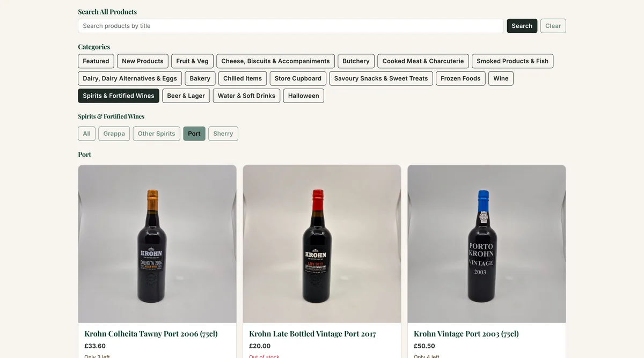Click the £33.60 price text
Viewport: 644px width, 358px height.
coord(95,346)
